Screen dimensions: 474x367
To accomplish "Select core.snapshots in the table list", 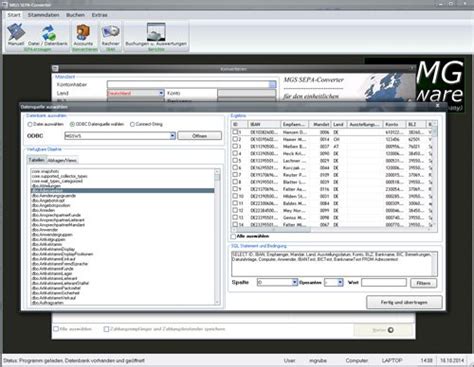I will pos(45,171).
